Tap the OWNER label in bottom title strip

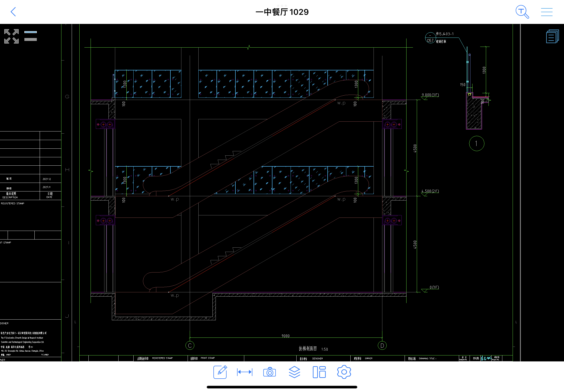369,358
